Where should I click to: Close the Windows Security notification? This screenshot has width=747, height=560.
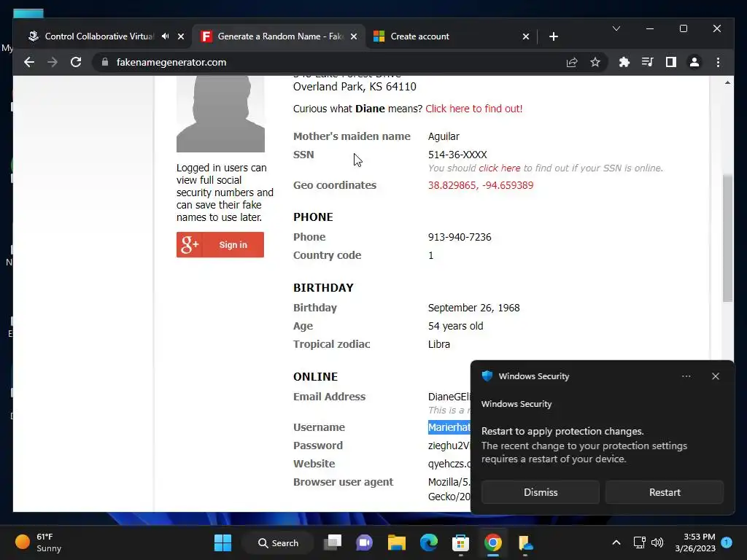point(715,376)
